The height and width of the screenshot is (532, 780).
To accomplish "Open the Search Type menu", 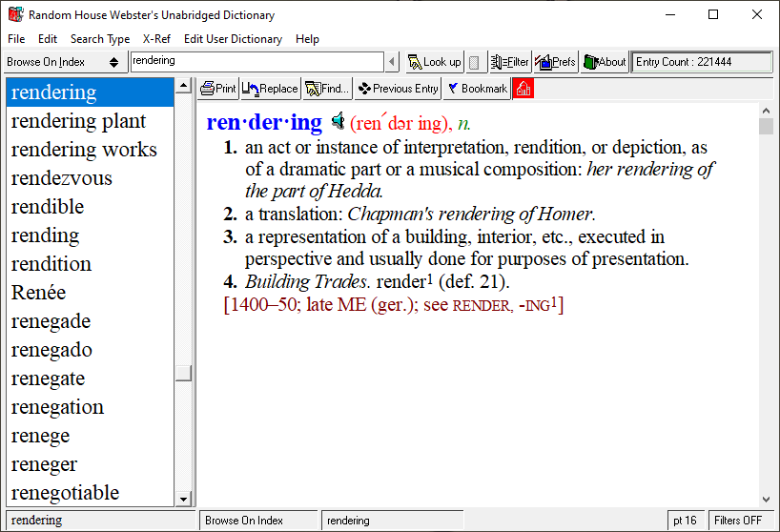I will coord(100,39).
